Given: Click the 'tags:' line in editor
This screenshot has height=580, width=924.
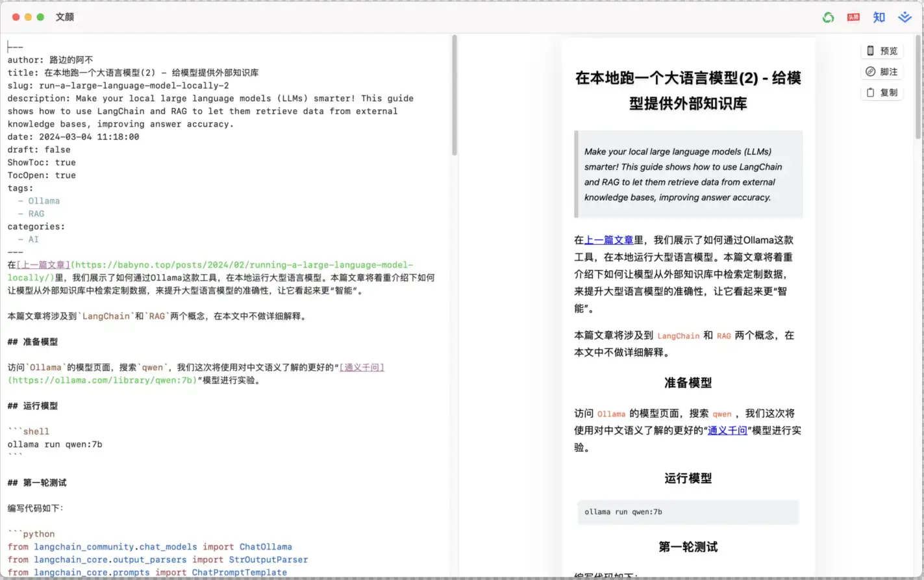Looking at the screenshot, I should coord(20,188).
